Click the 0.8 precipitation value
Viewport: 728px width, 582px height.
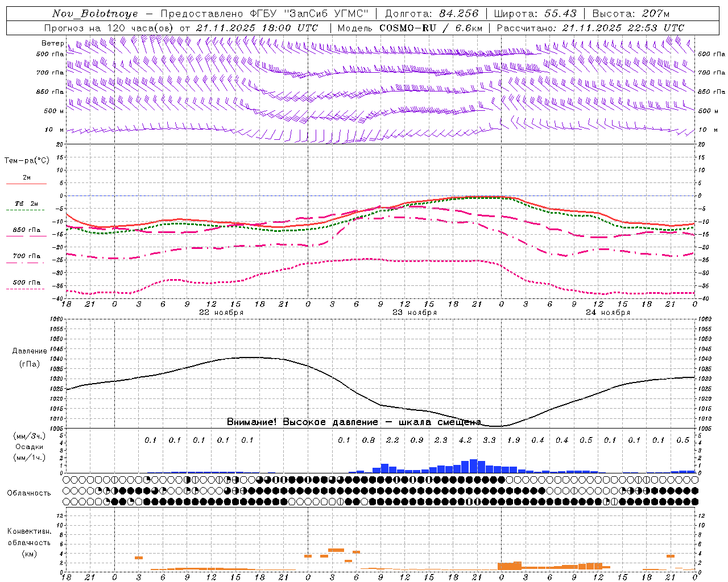pyautogui.click(x=369, y=440)
